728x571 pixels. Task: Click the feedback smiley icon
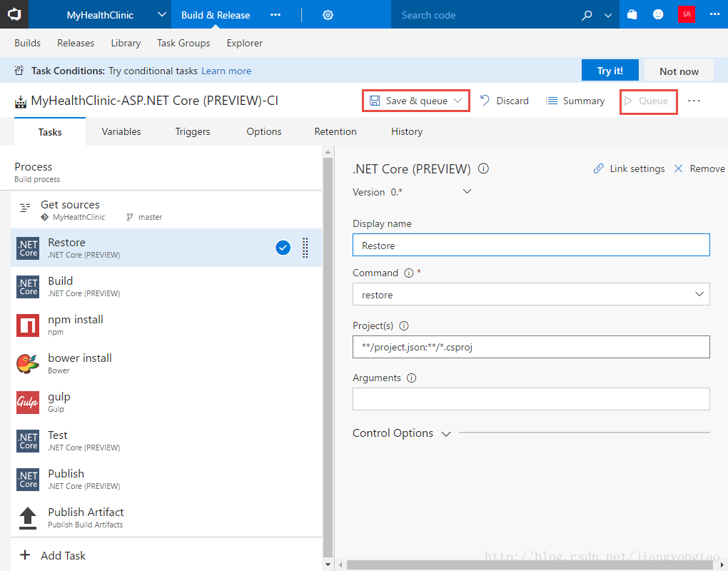pos(658,14)
